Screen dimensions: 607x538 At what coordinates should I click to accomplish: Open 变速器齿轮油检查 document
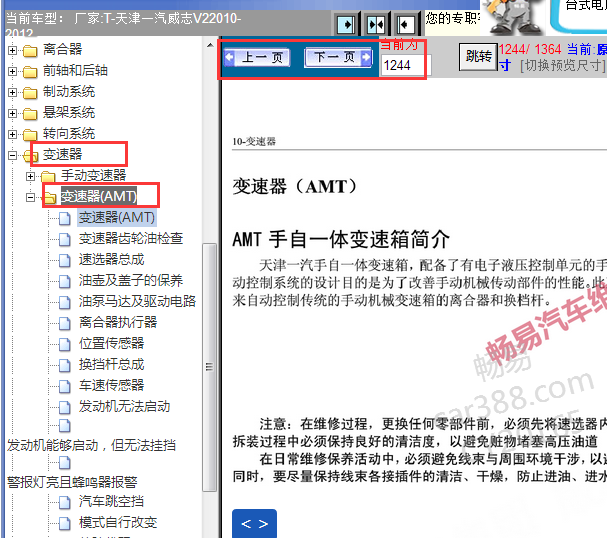pyautogui.click(x=131, y=238)
